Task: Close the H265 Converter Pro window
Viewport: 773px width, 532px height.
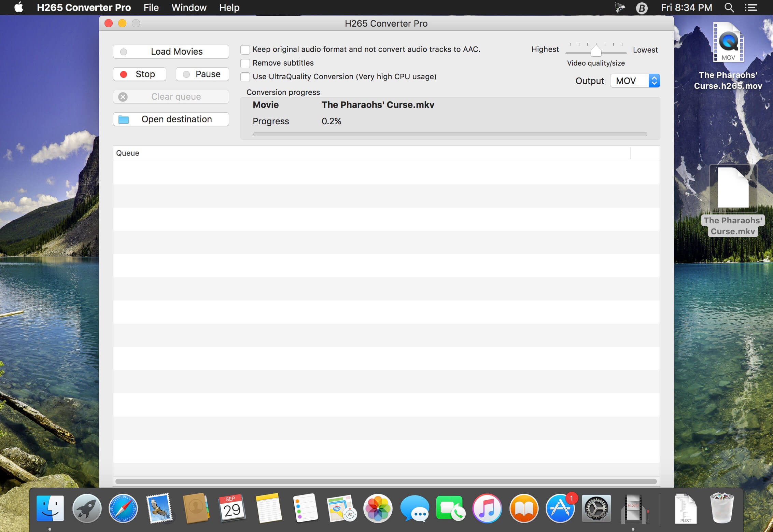Action: [x=109, y=23]
